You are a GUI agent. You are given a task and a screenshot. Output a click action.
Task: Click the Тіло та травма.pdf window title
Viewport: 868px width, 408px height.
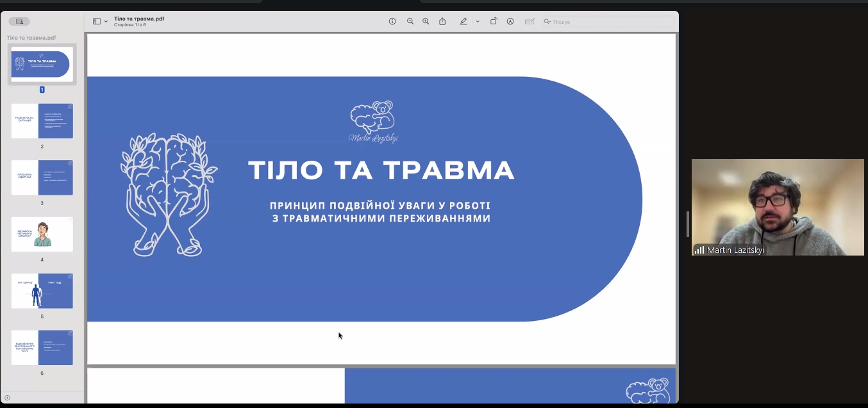coord(139,19)
